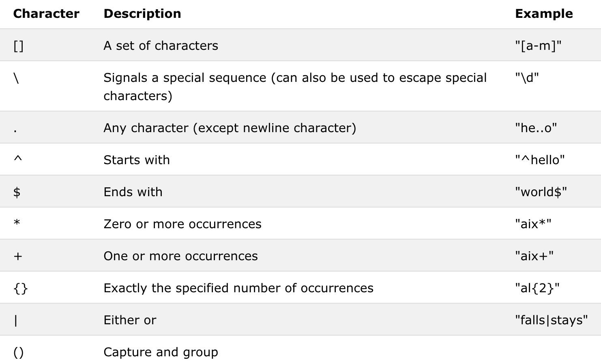601x364 pixels.
Task: Click the caret ^ character cell
Action: coord(18,159)
